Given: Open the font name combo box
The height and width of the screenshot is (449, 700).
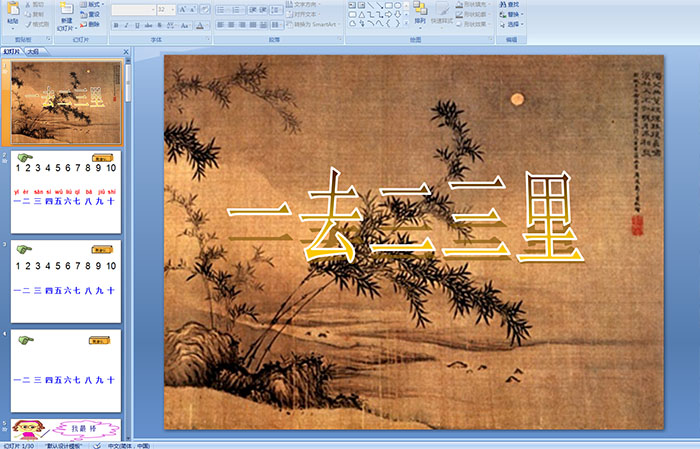Looking at the screenshot, I should [x=133, y=9].
